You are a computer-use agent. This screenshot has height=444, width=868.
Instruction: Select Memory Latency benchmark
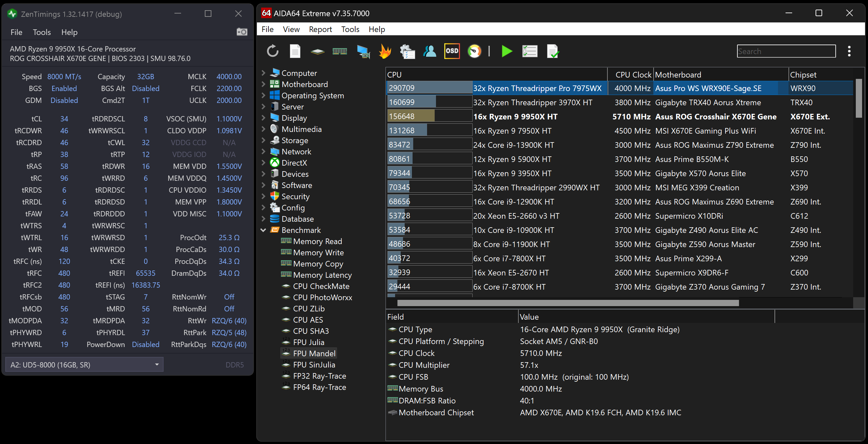(x=322, y=275)
